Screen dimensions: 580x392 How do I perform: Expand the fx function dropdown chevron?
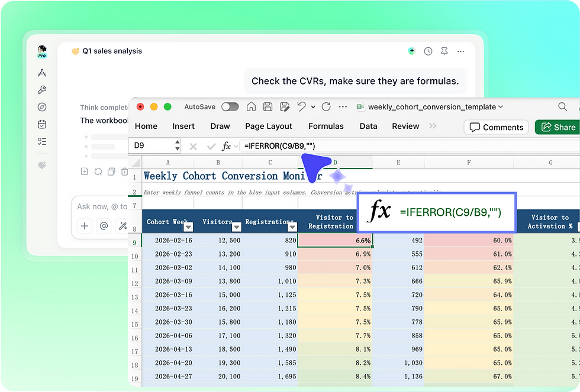pyautogui.click(x=236, y=147)
